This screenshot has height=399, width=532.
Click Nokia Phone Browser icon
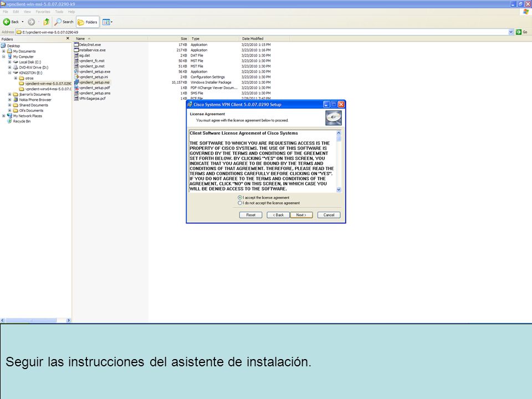point(16,100)
